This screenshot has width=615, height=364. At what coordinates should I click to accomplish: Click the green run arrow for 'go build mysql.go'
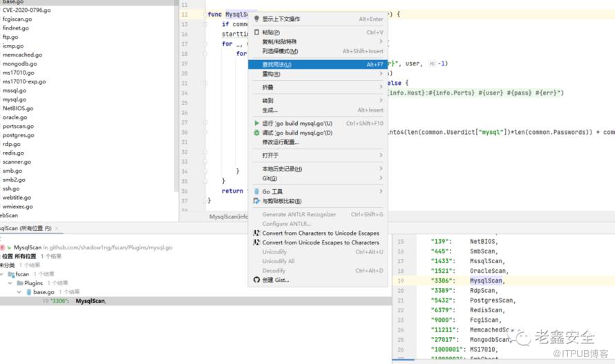point(257,124)
